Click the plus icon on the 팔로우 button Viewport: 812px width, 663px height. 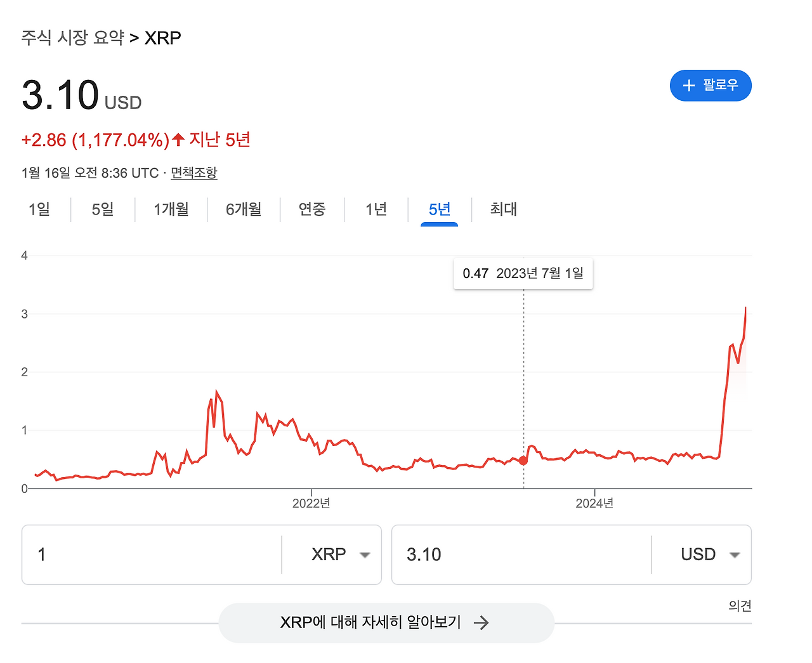coord(690,86)
